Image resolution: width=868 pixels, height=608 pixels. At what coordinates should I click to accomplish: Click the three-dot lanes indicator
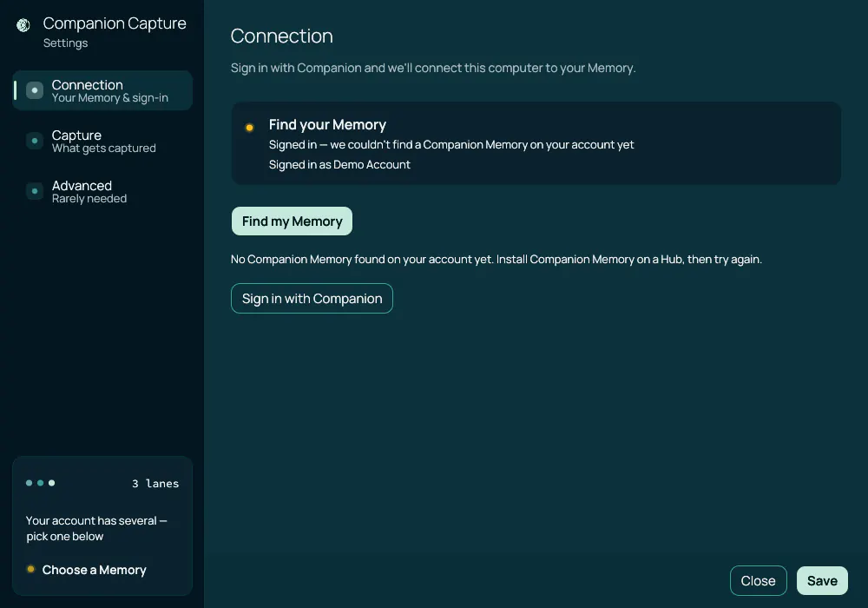pyautogui.click(x=41, y=483)
